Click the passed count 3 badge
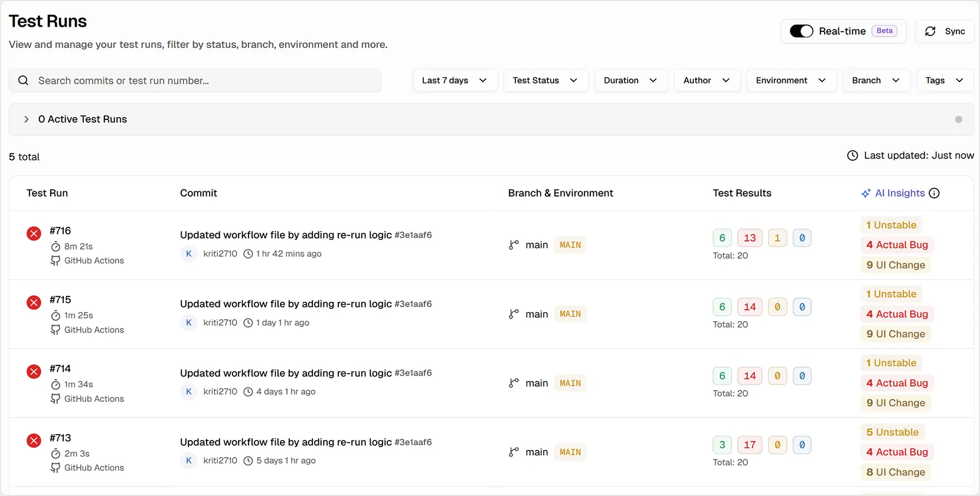 coord(722,445)
